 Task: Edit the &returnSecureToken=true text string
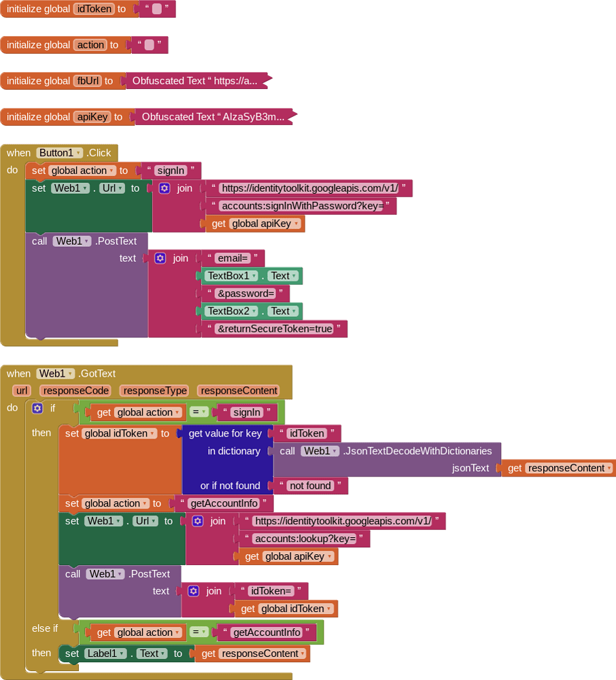click(274, 329)
